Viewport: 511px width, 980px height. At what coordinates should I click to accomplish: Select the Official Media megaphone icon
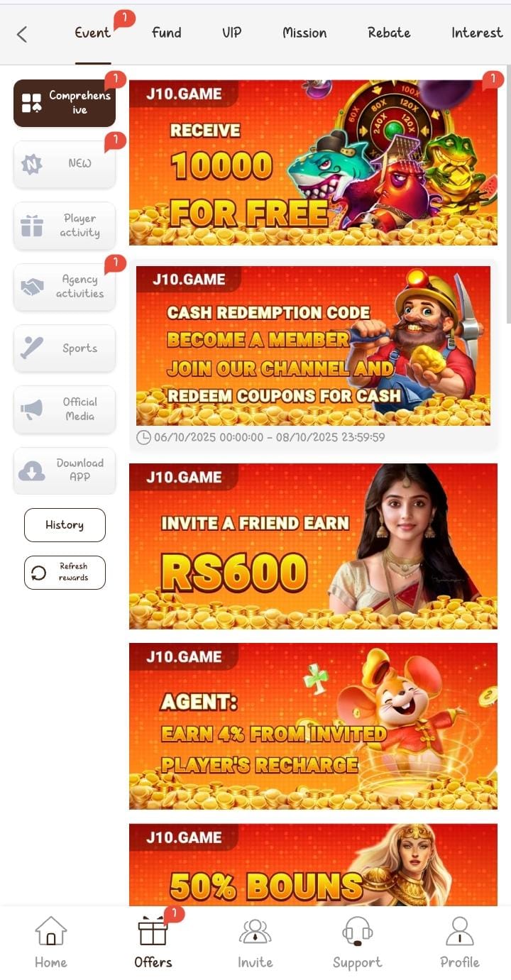pos(32,409)
